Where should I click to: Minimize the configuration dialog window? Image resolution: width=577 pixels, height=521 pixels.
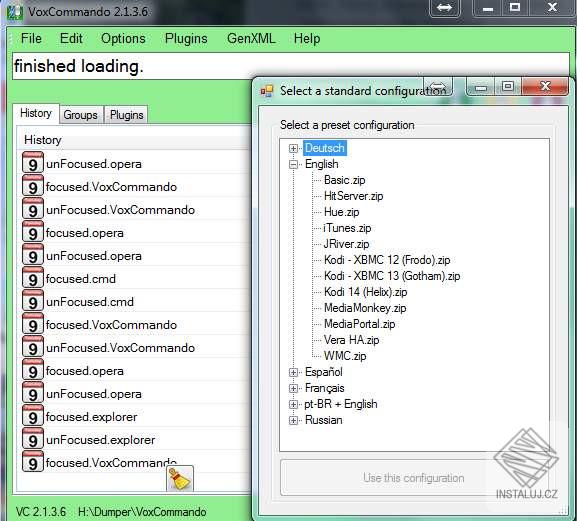pyautogui.click(x=481, y=87)
